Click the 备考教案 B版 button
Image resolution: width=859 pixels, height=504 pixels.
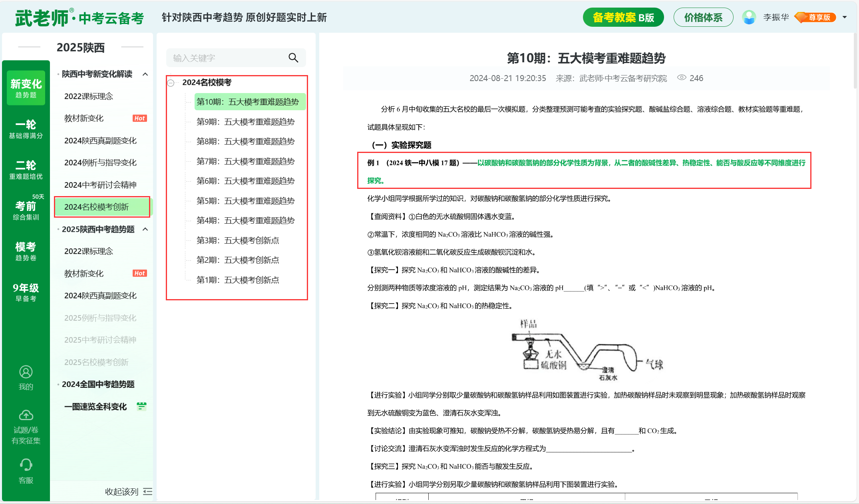coord(623,17)
